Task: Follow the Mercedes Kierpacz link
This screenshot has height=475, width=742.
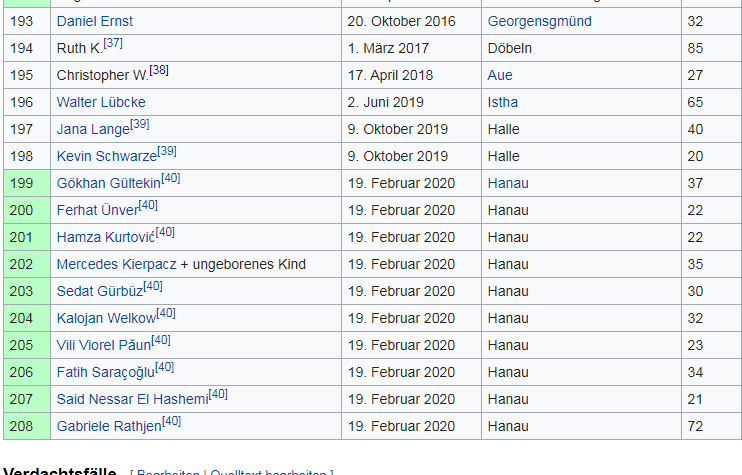Action: 116,264
